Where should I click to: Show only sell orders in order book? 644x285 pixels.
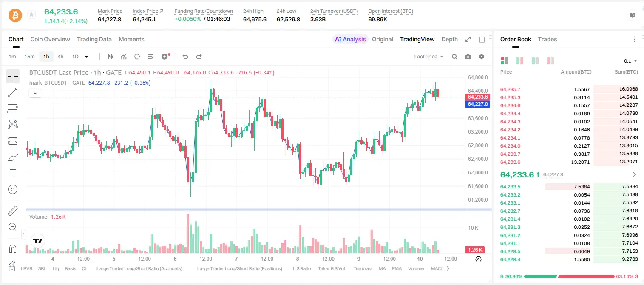pos(550,61)
